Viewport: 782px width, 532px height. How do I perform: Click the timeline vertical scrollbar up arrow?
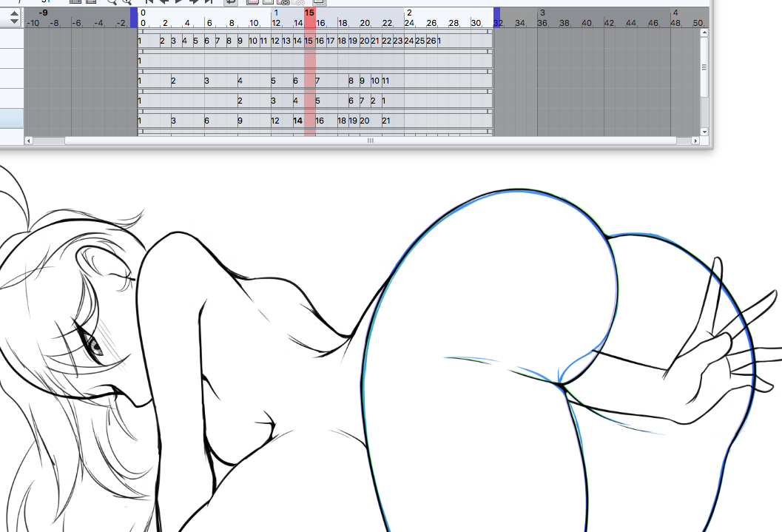(x=704, y=33)
